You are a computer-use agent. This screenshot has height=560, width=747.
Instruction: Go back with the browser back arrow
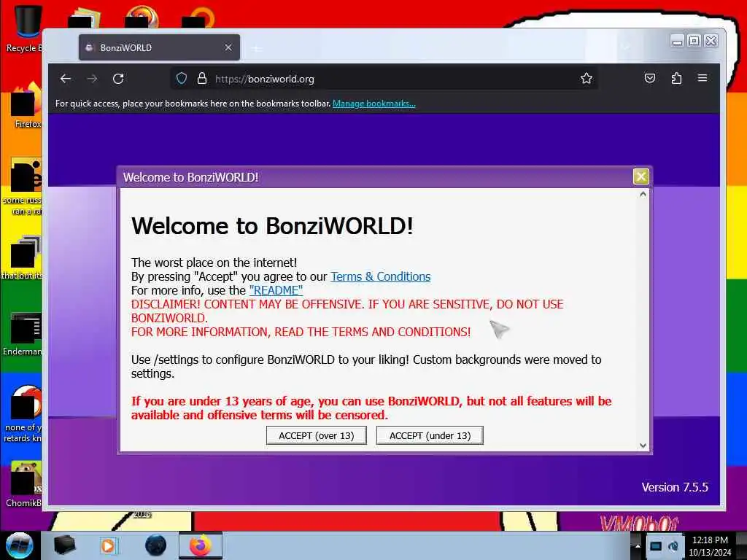(66, 79)
